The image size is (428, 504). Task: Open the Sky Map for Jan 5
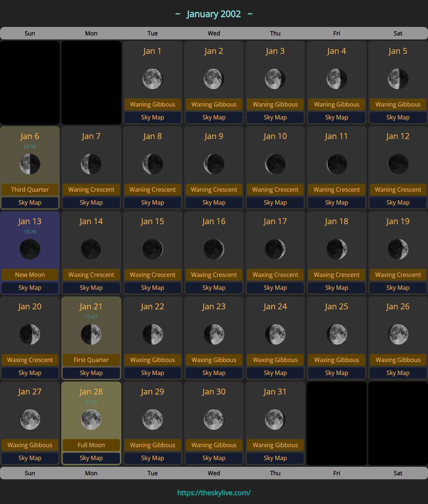pyautogui.click(x=398, y=117)
